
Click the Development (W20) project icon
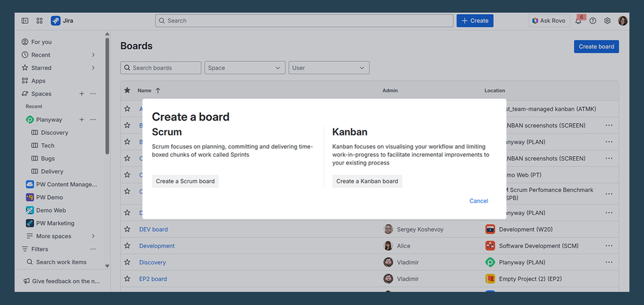pyautogui.click(x=490, y=230)
